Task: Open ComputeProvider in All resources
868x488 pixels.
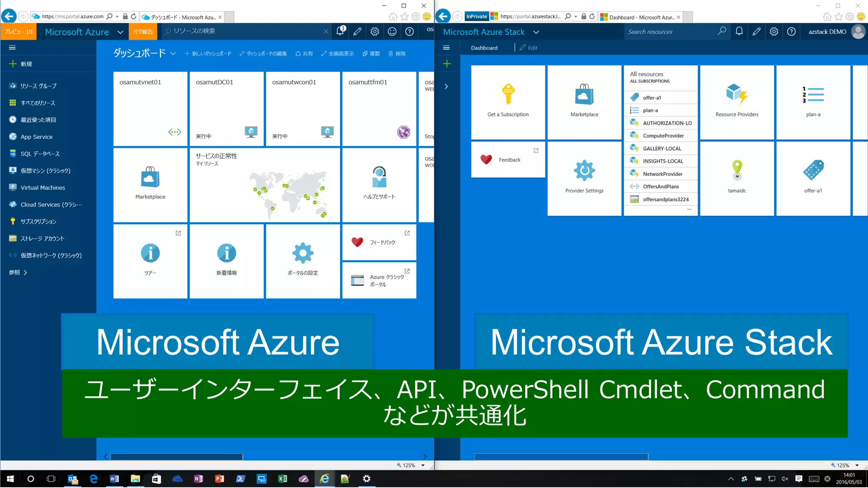Action: point(661,136)
